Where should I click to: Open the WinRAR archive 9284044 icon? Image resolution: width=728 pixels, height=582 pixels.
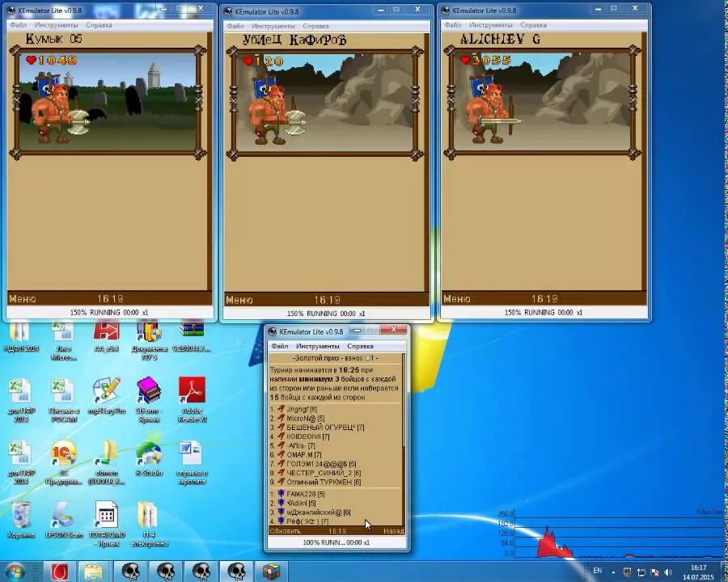tap(191, 337)
